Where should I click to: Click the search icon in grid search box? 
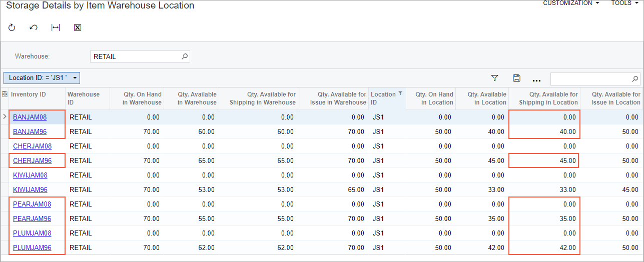click(634, 78)
